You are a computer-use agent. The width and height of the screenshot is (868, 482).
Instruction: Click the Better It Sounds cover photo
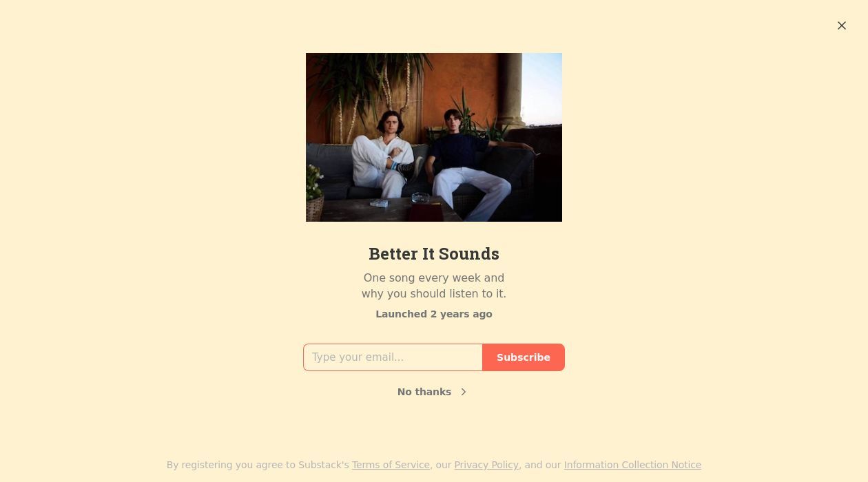tap(434, 137)
